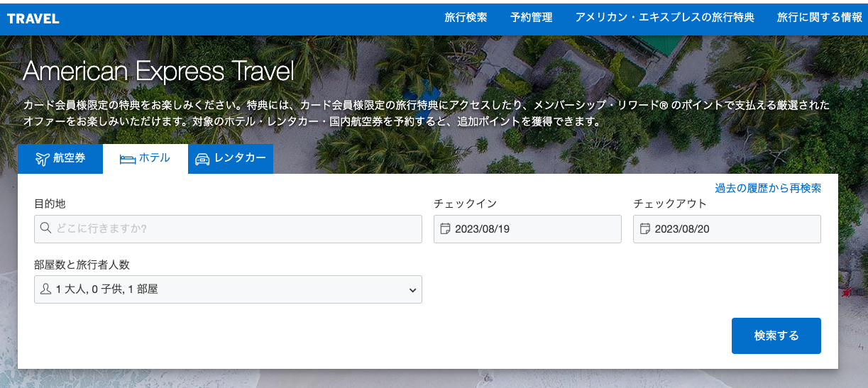Click chevron arrow of travelers dropdown

[x=412, y=290]
